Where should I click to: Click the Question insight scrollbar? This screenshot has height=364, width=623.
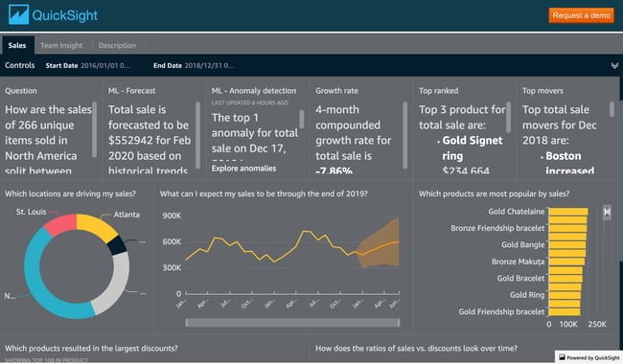[x=95, y=130]
